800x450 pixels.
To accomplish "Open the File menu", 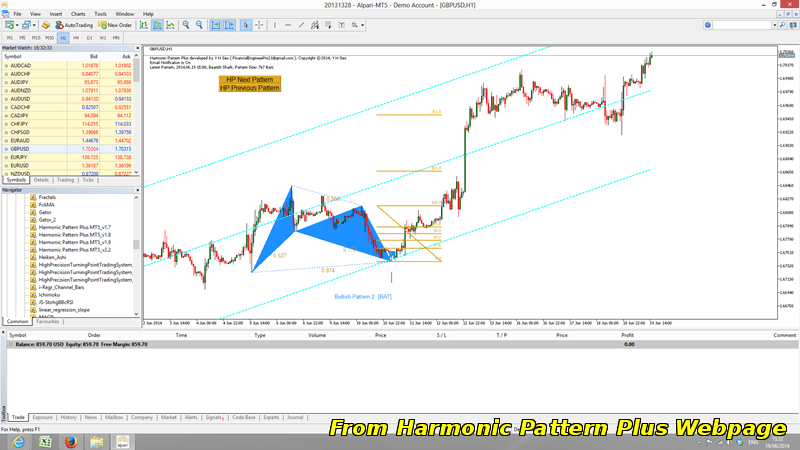I will [17, 14].
